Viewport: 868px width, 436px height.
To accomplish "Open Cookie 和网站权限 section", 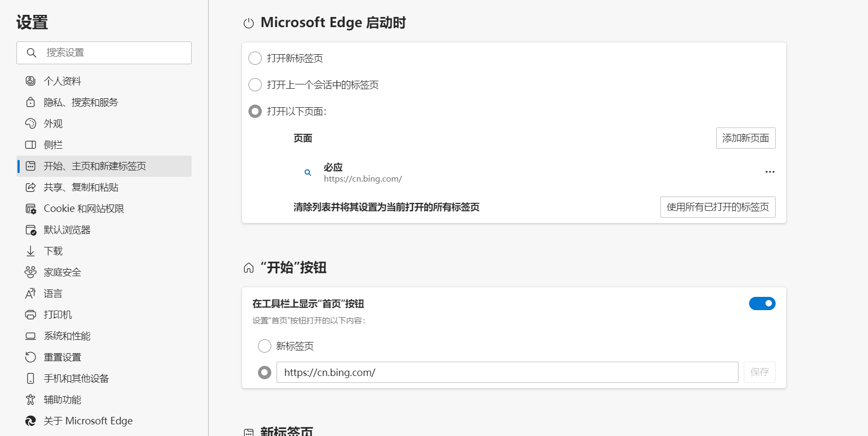I will click(104, 208).
